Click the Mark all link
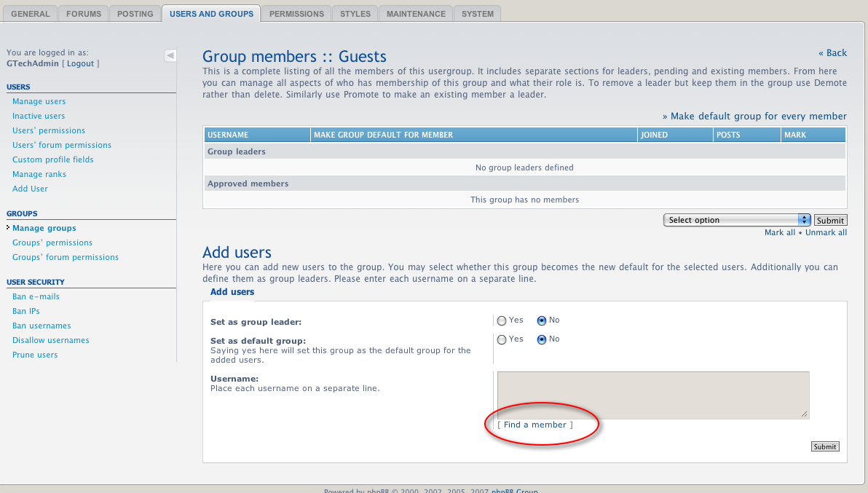This screenshot has width=868, height=493. click(x=780, y=232)
